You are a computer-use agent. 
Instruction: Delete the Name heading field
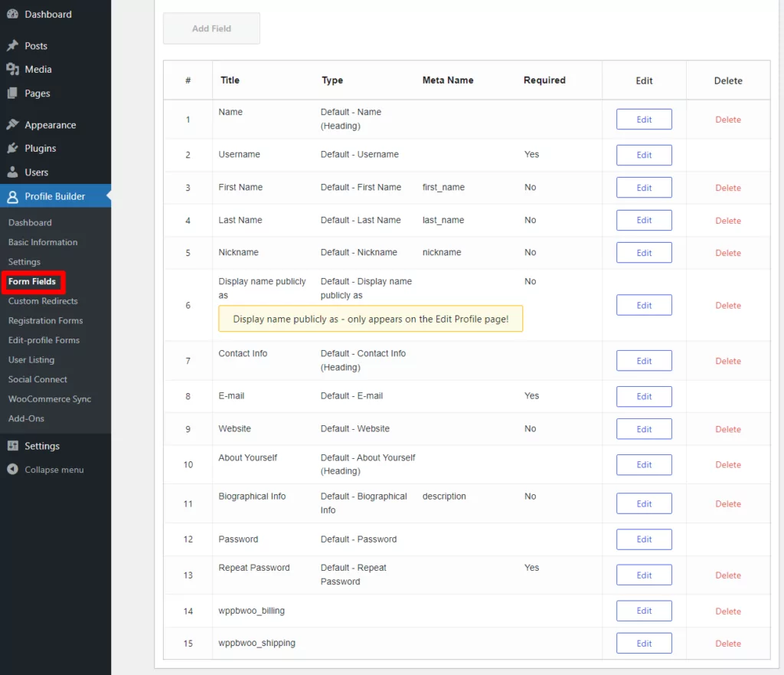[728, 120]
